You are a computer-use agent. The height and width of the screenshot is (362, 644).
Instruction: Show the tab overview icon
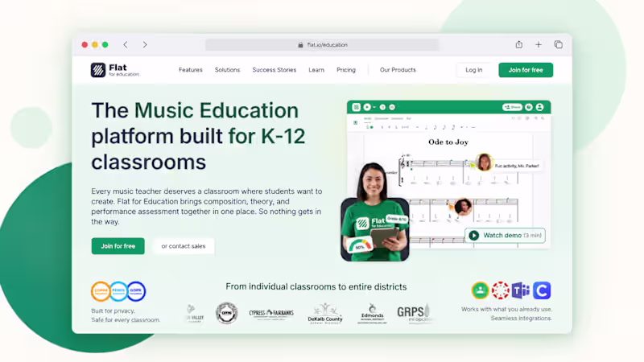[558, 44]
